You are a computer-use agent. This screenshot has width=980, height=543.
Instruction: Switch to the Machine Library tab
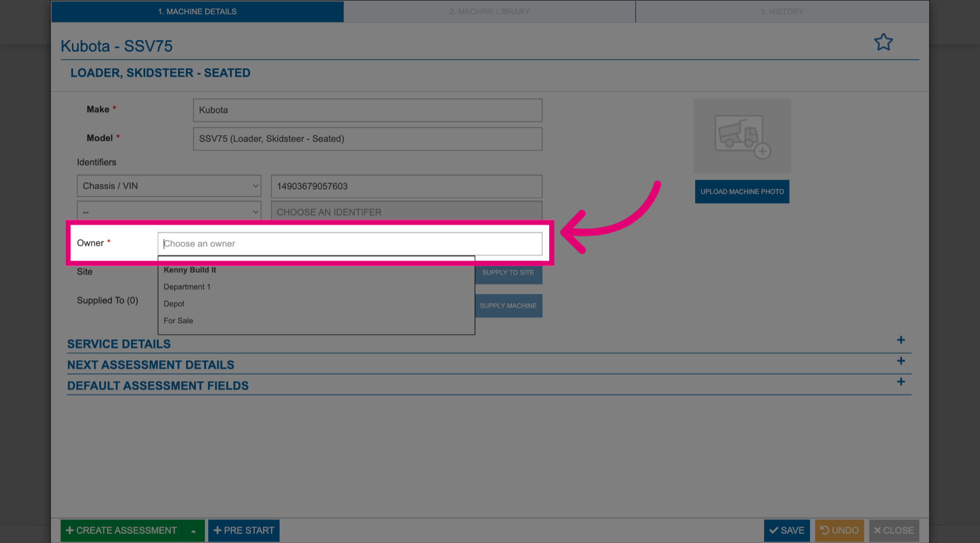pyautogui.click(x=489, y=11)
